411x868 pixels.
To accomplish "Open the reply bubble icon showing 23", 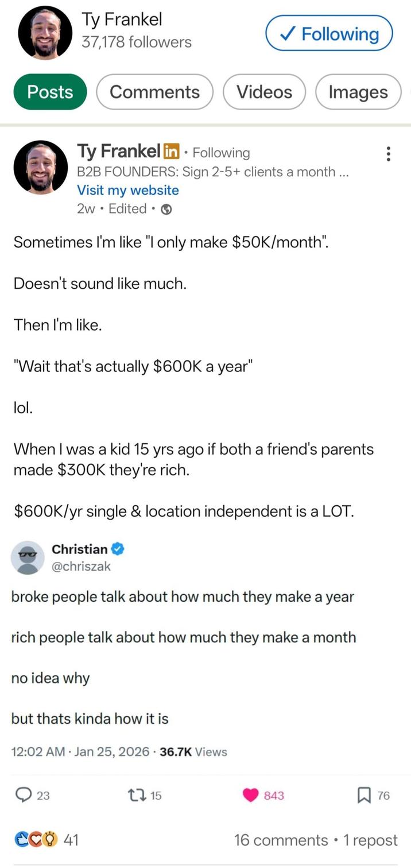I will 24,796.
